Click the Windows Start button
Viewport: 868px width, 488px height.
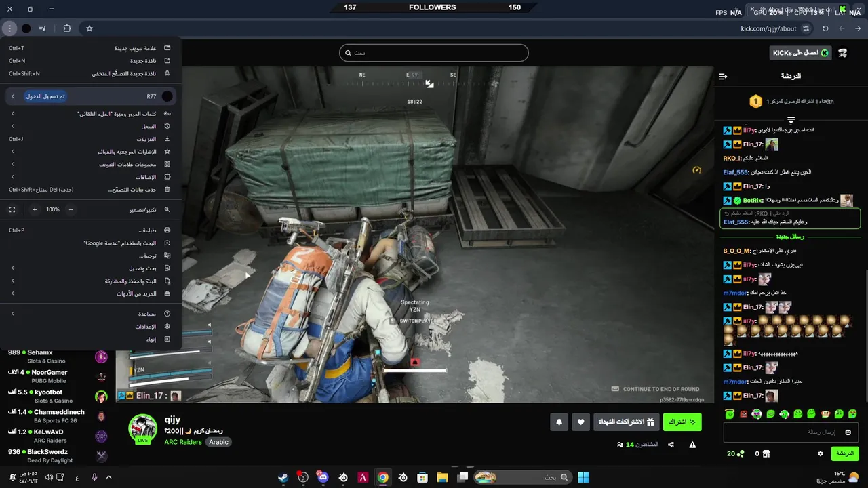pos(583,477)
